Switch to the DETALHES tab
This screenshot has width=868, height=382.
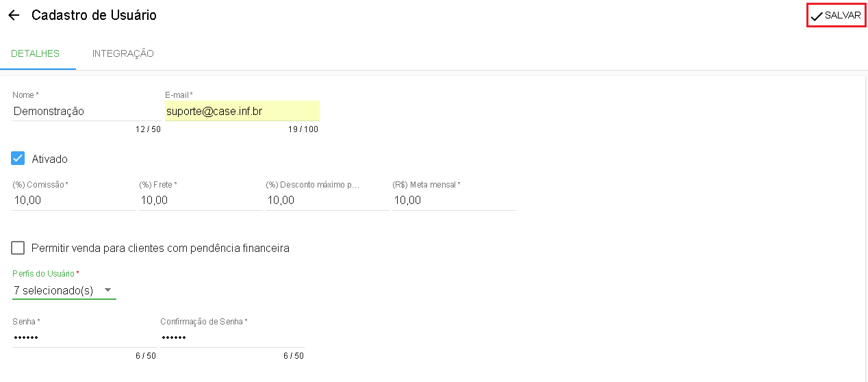tap(36, 53)
